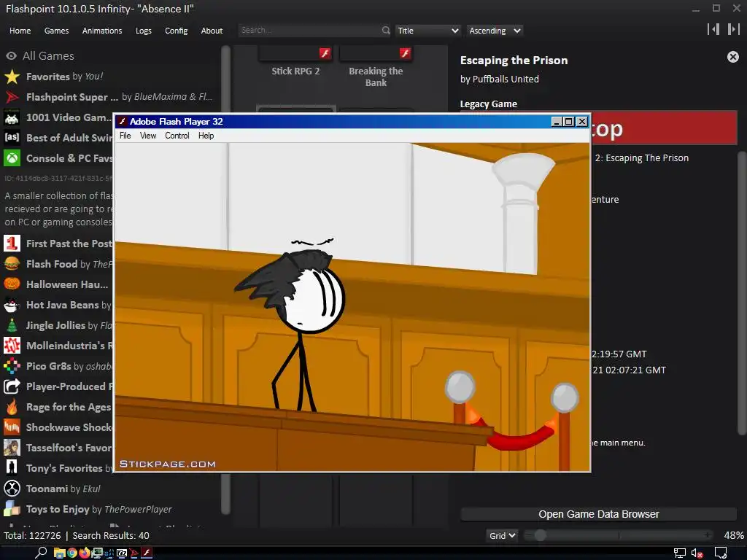Click the playlist sidebar scrollbar

pyautogui.click(x=226, y=280)
